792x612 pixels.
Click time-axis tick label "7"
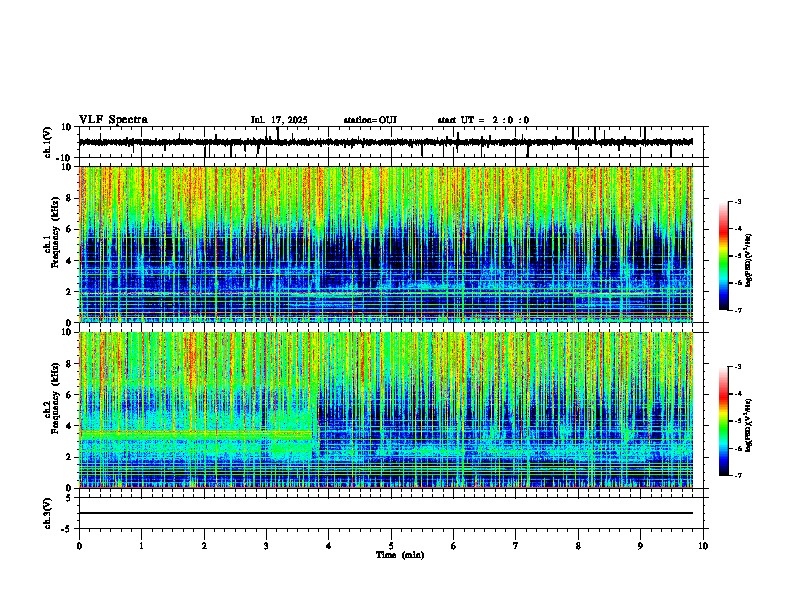click(x=516, y=546)
